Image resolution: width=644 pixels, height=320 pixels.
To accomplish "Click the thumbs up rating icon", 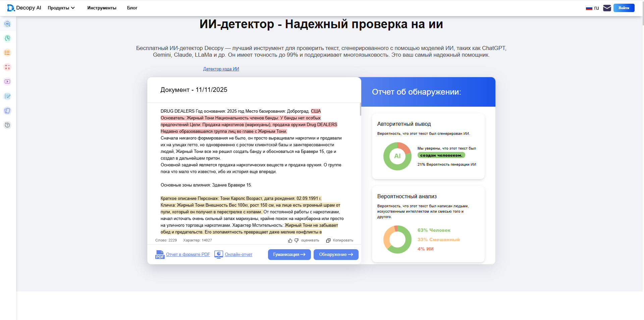I will coord(290,241).
